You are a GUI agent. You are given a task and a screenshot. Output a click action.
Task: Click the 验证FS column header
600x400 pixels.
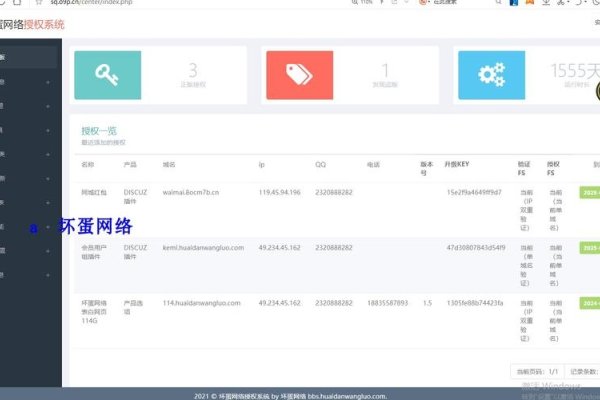tap(524, 168)
